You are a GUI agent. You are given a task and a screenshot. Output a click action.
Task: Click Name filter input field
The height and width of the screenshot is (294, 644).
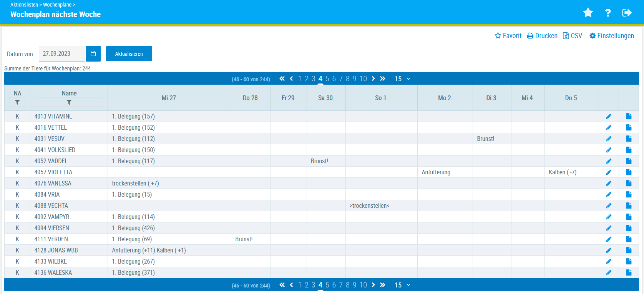pos(69,102)
